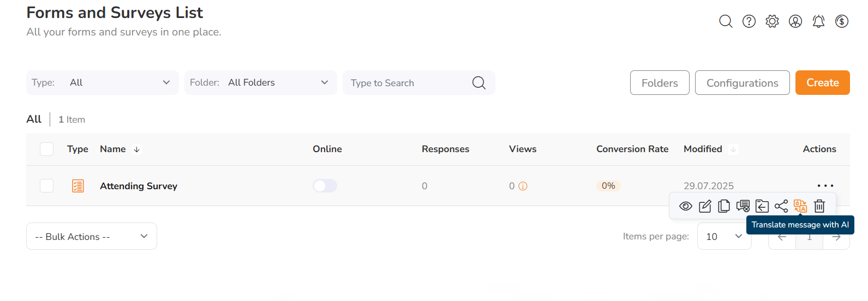868x301 pixels.
Task: Click the move to folder icon
Action: (762, 206)
